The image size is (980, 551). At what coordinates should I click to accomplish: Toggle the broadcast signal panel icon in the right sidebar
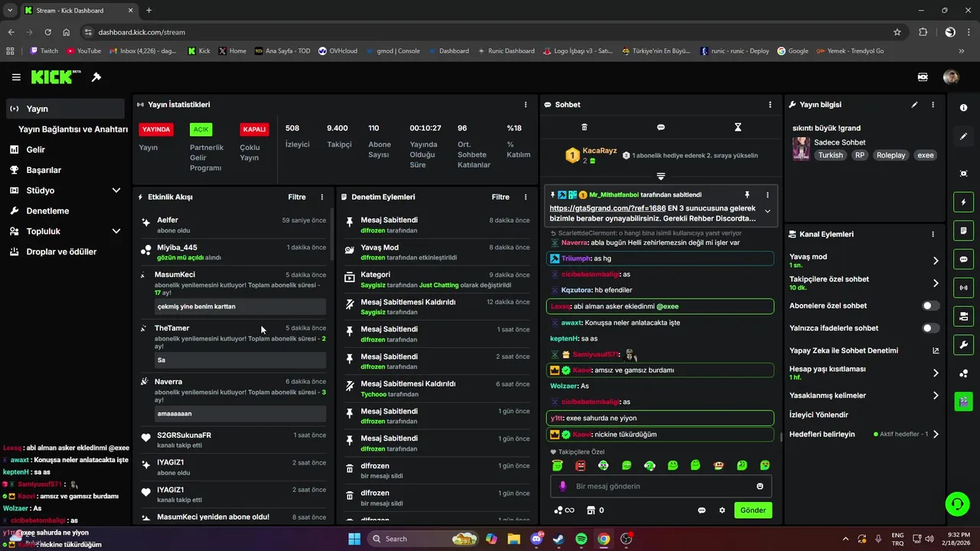click(964, 288)
